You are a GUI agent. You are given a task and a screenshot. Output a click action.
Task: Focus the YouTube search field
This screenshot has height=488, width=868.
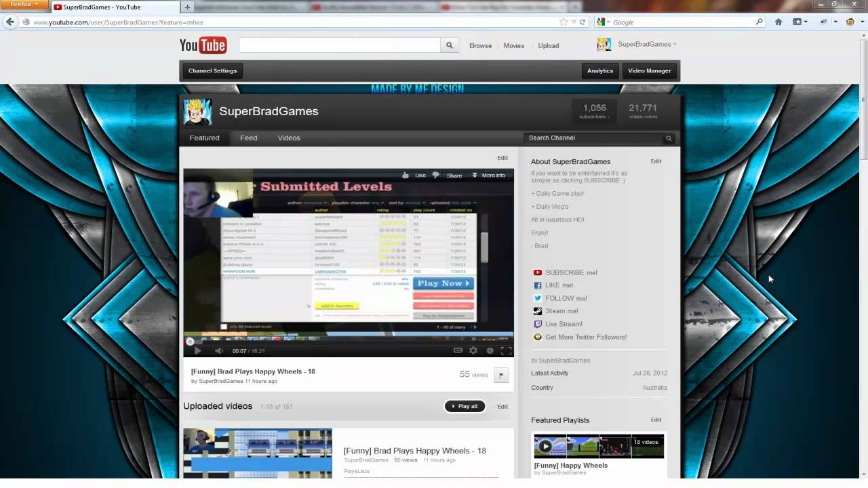[340, 45]
